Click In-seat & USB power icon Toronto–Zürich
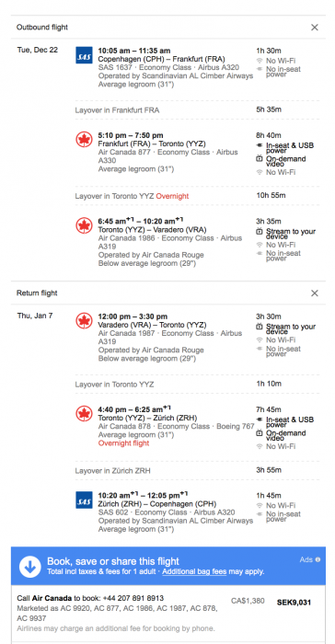Viewport: 335px width, 644px height. point(259,419)
